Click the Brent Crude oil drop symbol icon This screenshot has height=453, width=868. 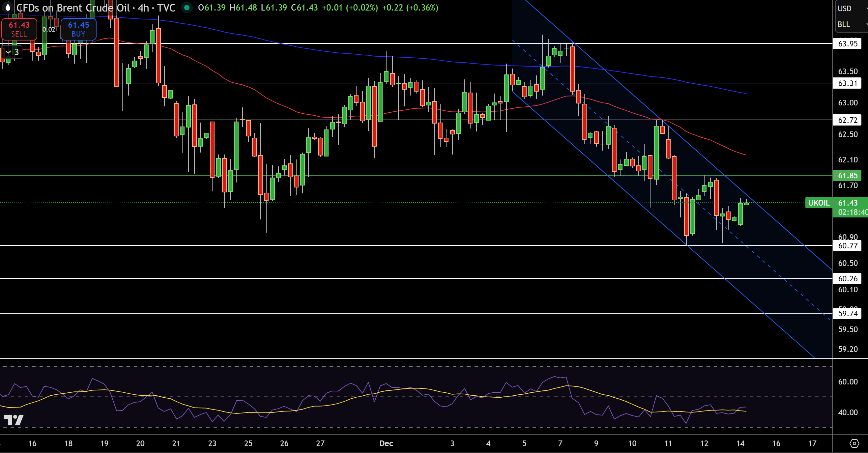8,7
